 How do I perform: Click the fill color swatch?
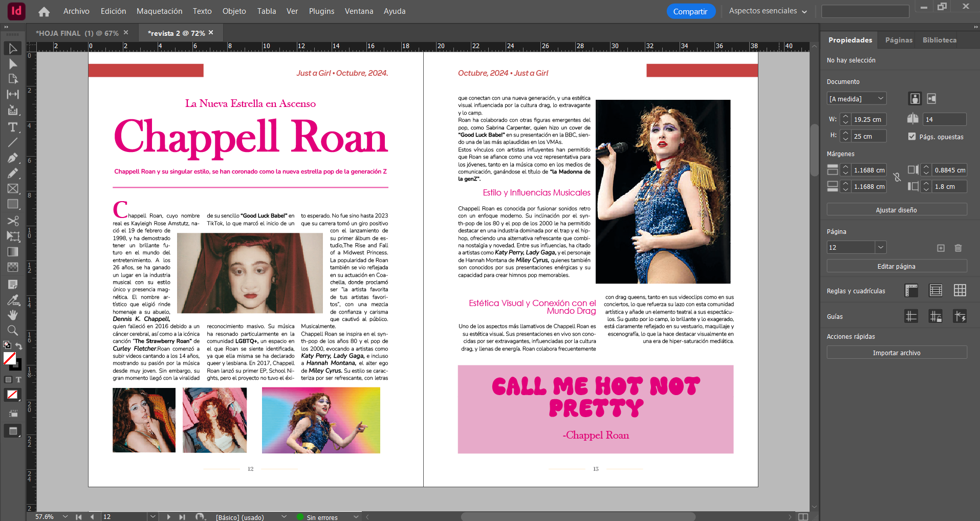click(9, 358)
